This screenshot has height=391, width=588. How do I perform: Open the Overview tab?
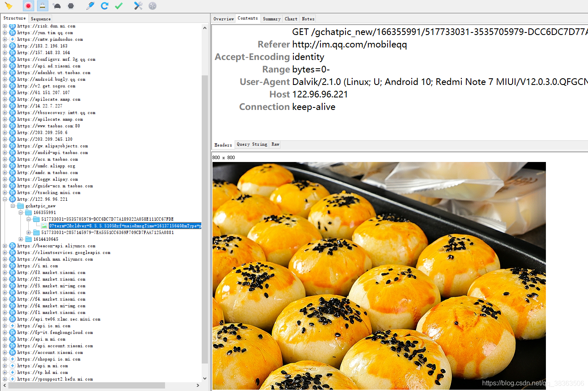pos(224,19)
